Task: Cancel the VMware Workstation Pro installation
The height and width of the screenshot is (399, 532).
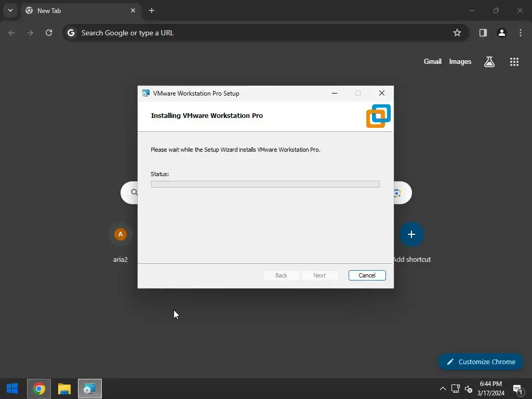Action: [x=367, y=275]
